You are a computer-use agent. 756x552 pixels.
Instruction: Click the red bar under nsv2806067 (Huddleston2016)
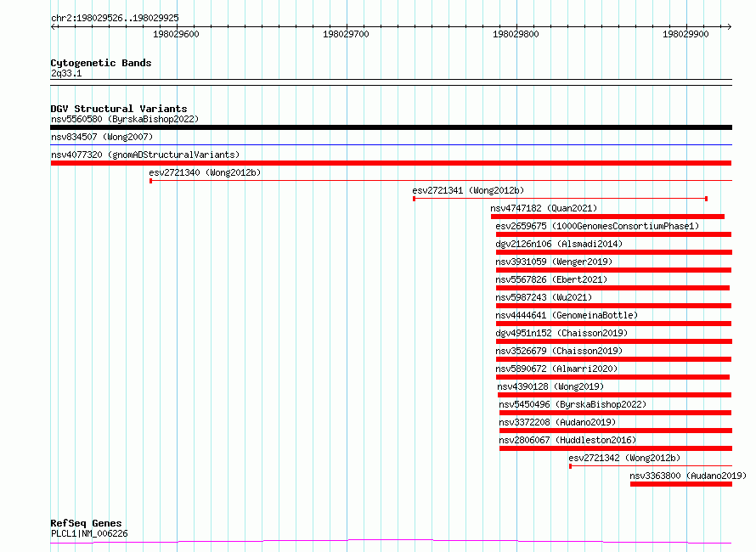[x=616, y=448]
